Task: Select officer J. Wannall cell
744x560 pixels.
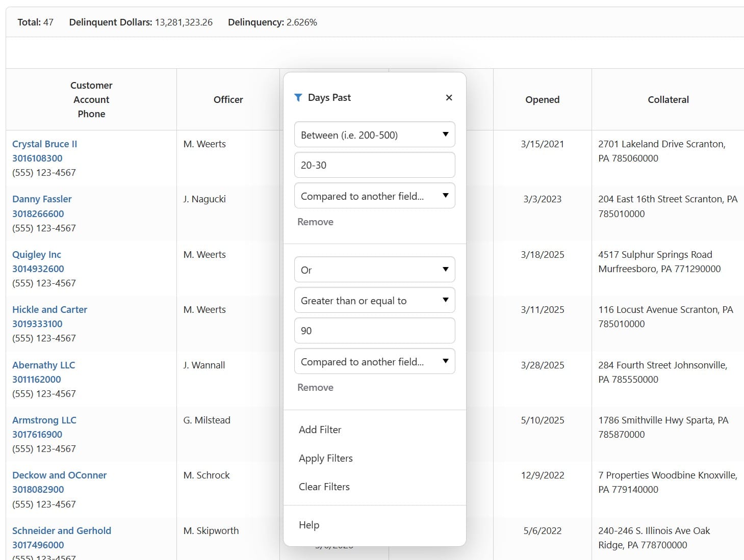Action: coord(204,365)
